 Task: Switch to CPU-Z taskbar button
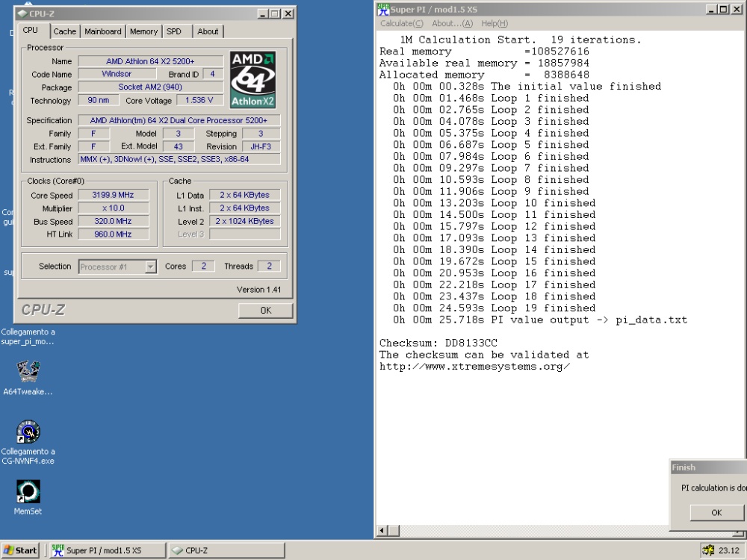(x=226, y=550)
